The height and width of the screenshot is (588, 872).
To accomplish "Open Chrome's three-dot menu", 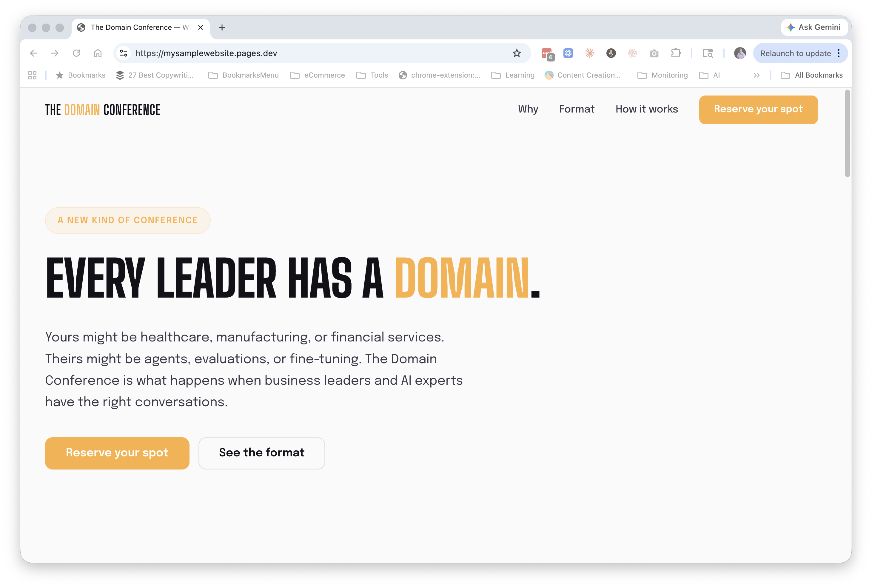I will 839,53.
